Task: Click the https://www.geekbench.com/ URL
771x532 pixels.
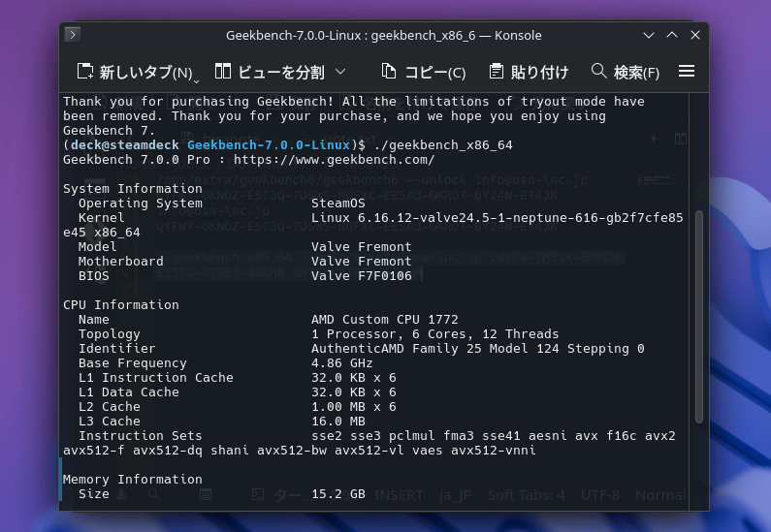Action: coord(334,160)
